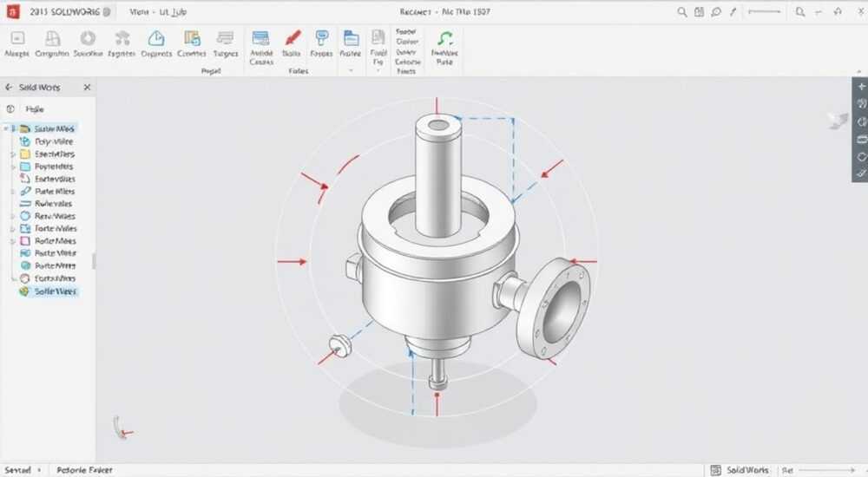Select the Eartevdiies tree item
Image resolution: width=868 pixels, height=477 pixels.
point(47,180)
